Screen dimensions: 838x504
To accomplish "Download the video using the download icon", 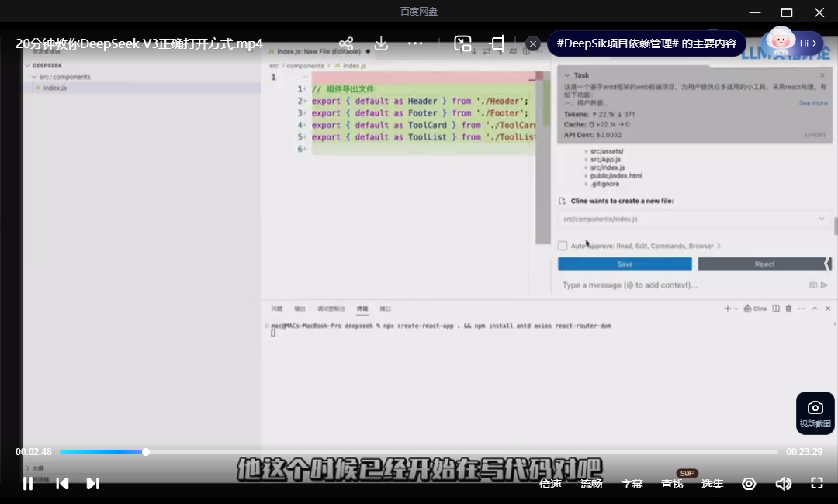I will coord(381,43).
